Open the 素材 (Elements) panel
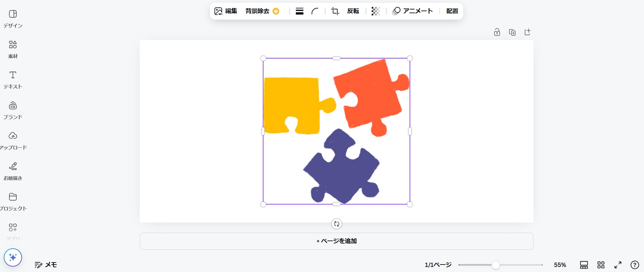This screenshot has width=644, height=272. (13, 49)
